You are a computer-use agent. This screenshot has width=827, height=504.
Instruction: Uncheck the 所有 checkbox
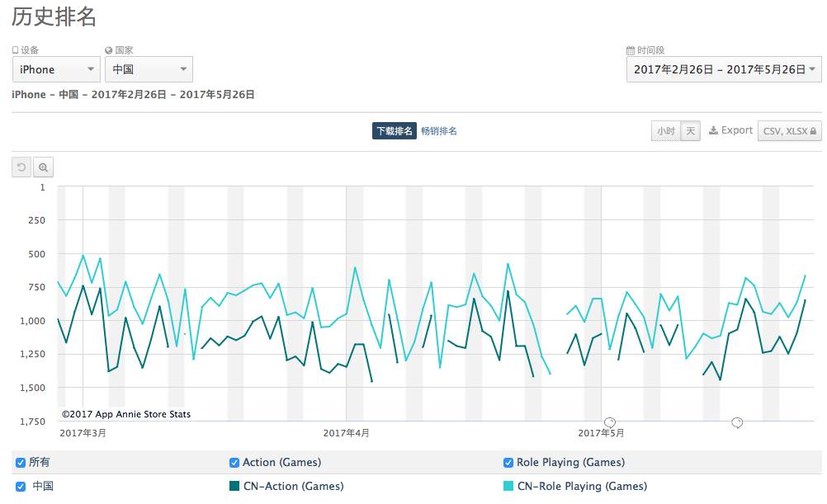[21, 463]
